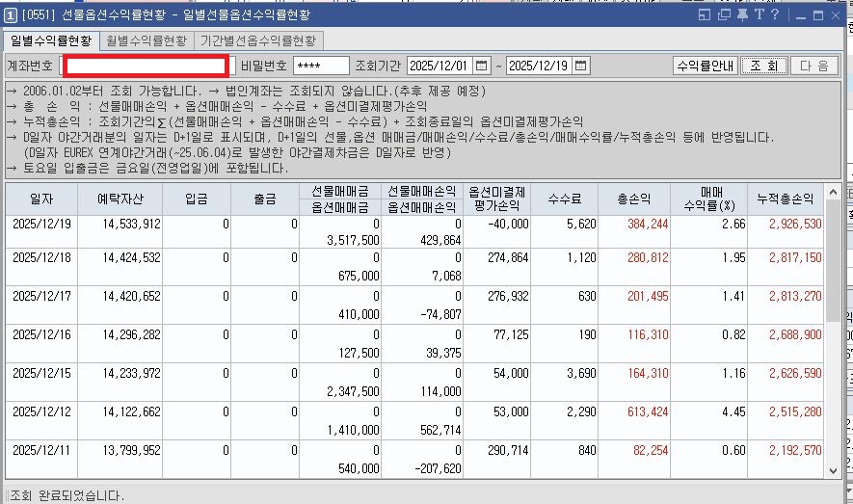
Task: Pin the window with the pushpin icon
Action: pos(742,15)
